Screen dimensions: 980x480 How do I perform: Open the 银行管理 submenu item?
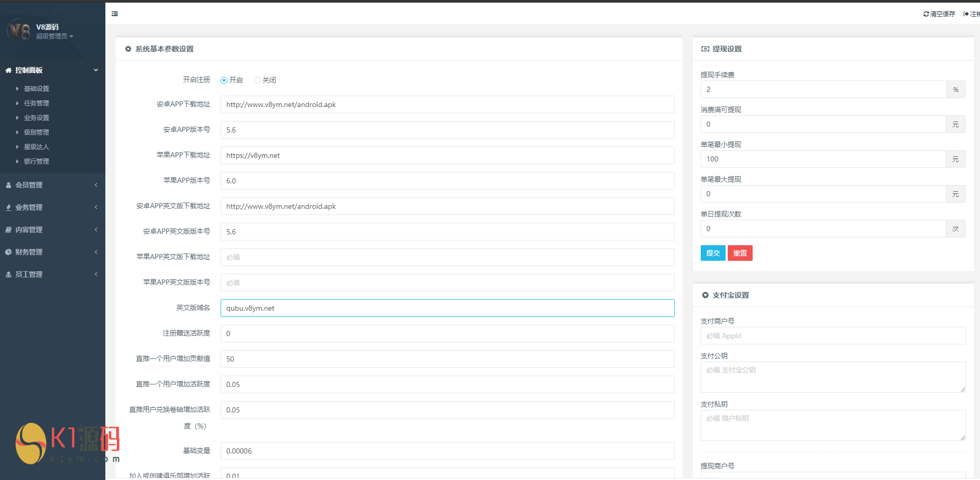36,162
